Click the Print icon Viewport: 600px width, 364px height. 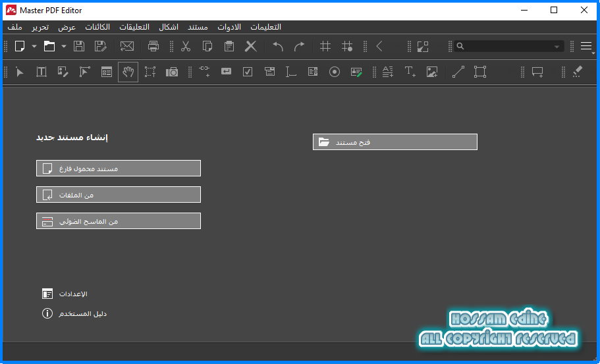tap(153, 46)
